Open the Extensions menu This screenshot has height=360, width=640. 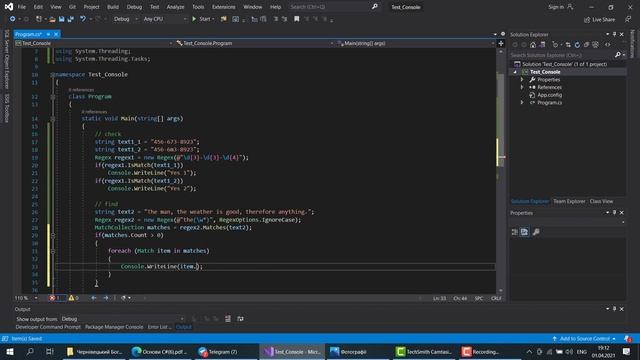[x=223, y=7]
